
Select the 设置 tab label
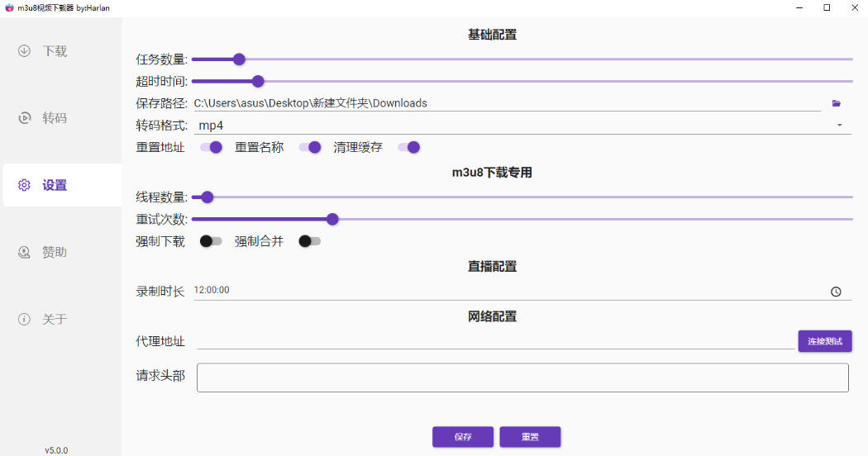55,185
